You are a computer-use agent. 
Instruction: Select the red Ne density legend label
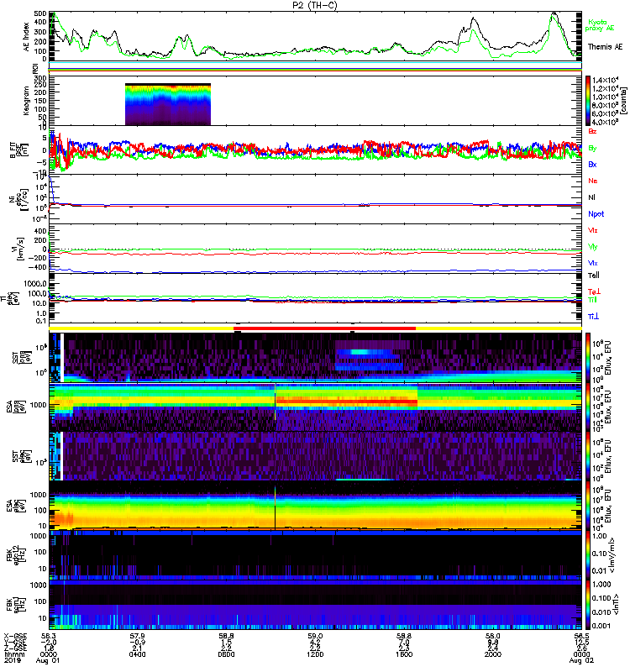[593, 181]
